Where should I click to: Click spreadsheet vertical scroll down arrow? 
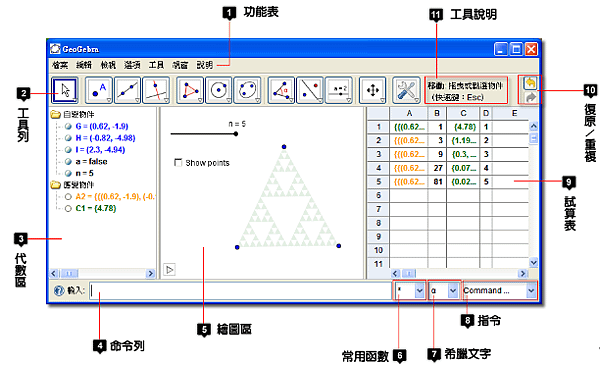point(533,262)
